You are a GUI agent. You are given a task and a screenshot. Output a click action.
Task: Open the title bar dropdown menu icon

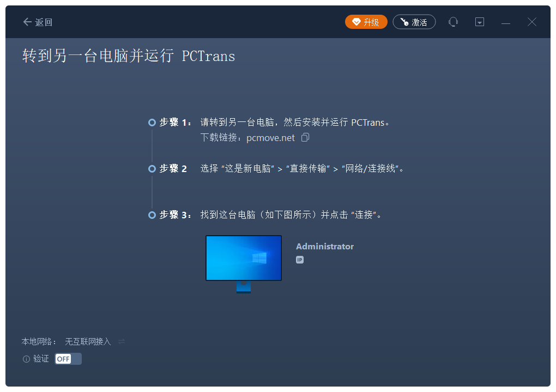[x=479, y=22]
